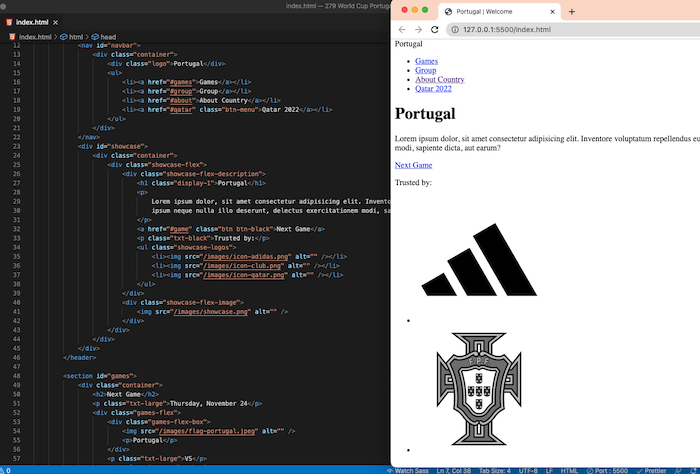Click Watch Sass in the status bar
700x474 pixels.
pyautogui.click(x=408, y=470)
